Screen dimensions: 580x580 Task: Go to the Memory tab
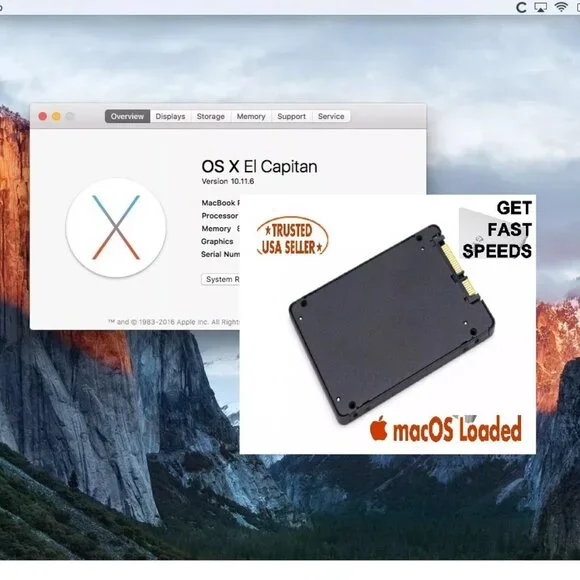(x=251, y=116)
